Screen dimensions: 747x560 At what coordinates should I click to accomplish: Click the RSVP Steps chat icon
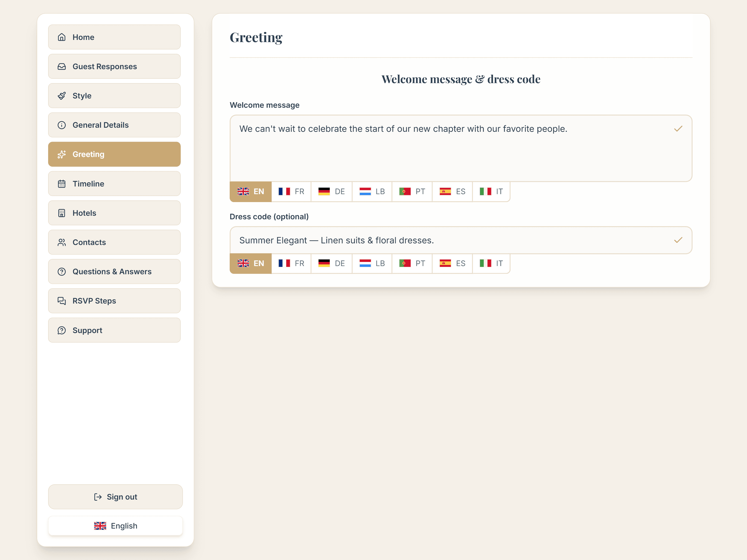[62, 301]
